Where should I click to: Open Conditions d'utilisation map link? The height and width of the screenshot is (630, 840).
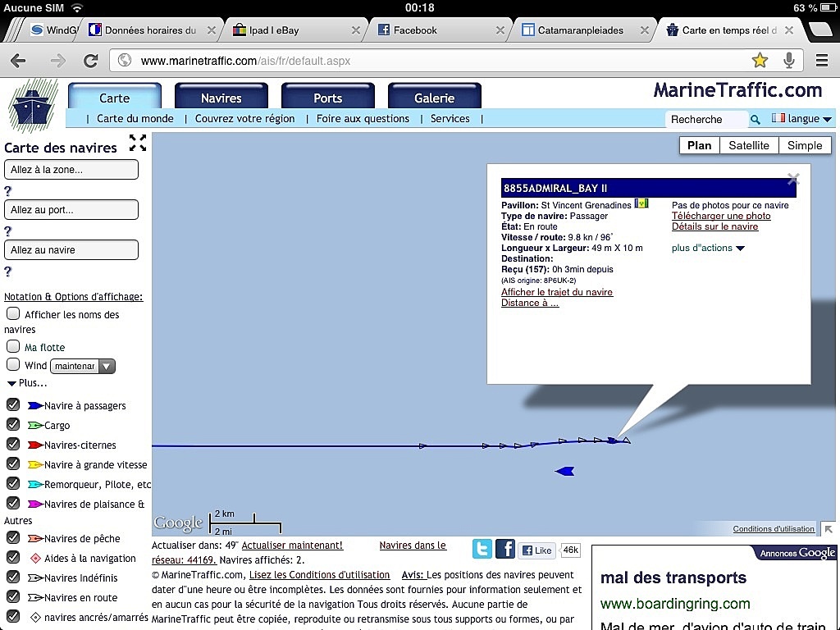click(774, 529)
